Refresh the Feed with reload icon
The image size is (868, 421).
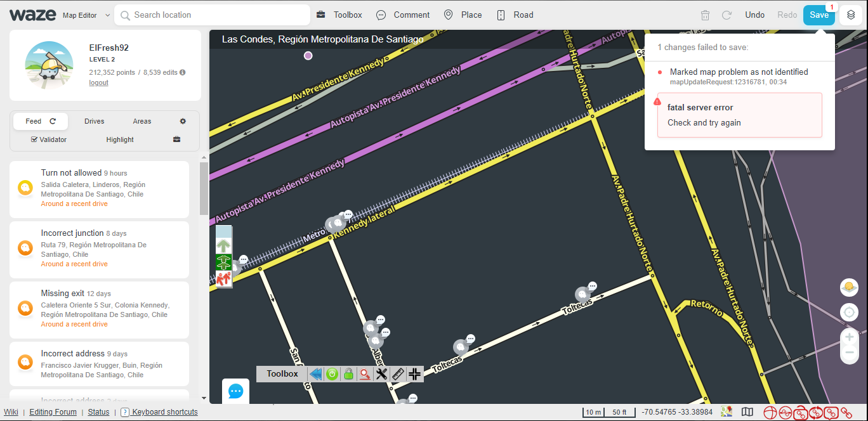tap(53, 121)
